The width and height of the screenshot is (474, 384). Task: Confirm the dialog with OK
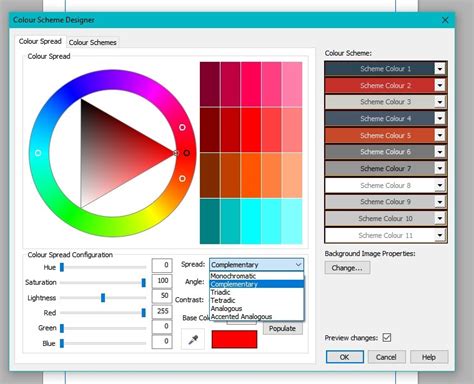click(345, 357)
